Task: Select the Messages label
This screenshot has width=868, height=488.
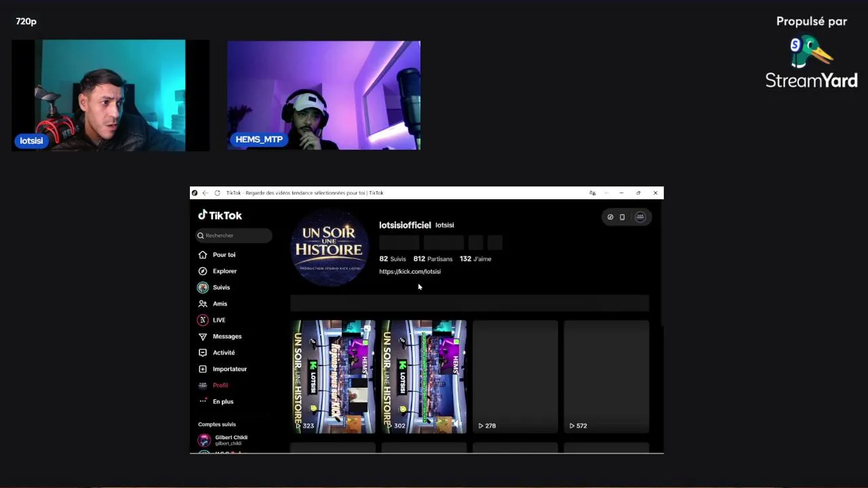Action: pos(227,336)
